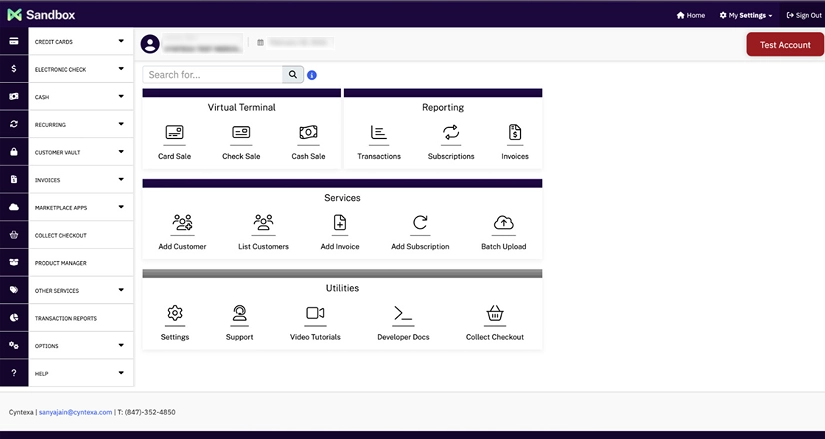Open the Check Sale icon
Image resolution: width=825 pixels, height=439 pixels.
click(241, 132)
